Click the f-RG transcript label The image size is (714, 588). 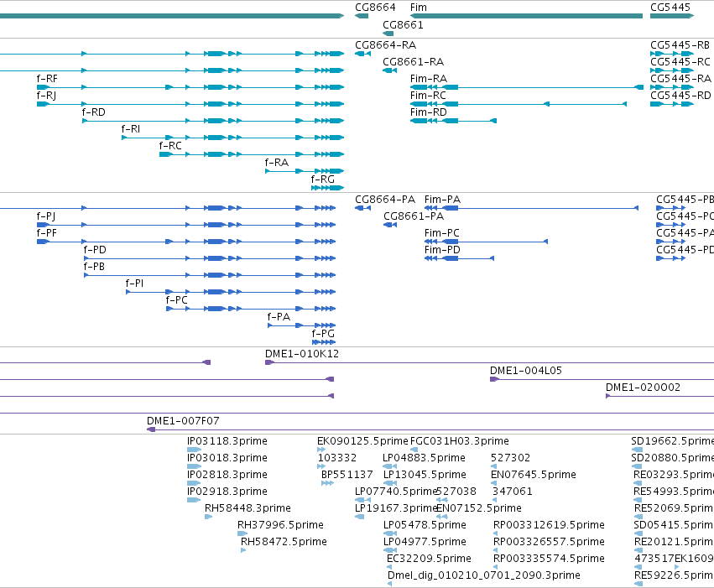[x=323, y=180]
